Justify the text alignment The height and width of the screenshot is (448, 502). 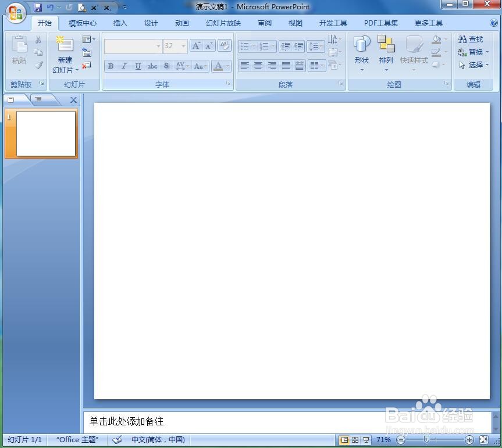click(x=286, y=66)
